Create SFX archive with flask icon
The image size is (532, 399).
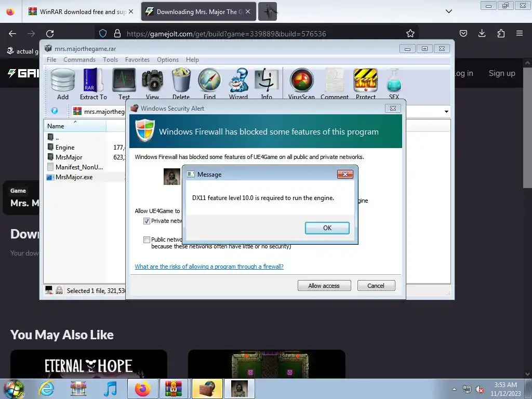pyautogui.click(x=394, y=84)
